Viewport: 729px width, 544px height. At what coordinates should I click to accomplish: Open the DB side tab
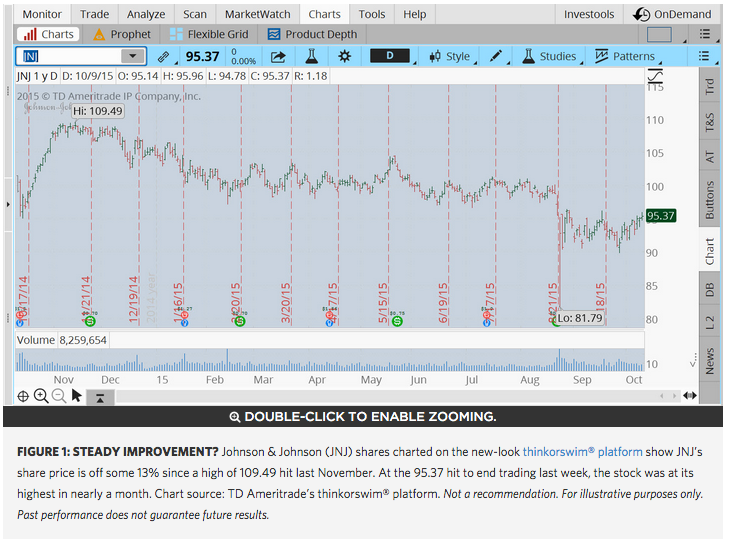click(709, 289)
